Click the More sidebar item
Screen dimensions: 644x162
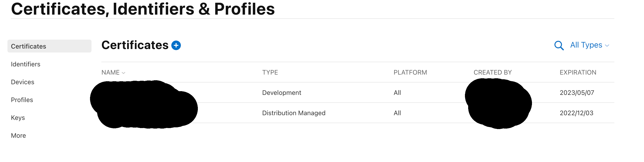coord(19,135)
